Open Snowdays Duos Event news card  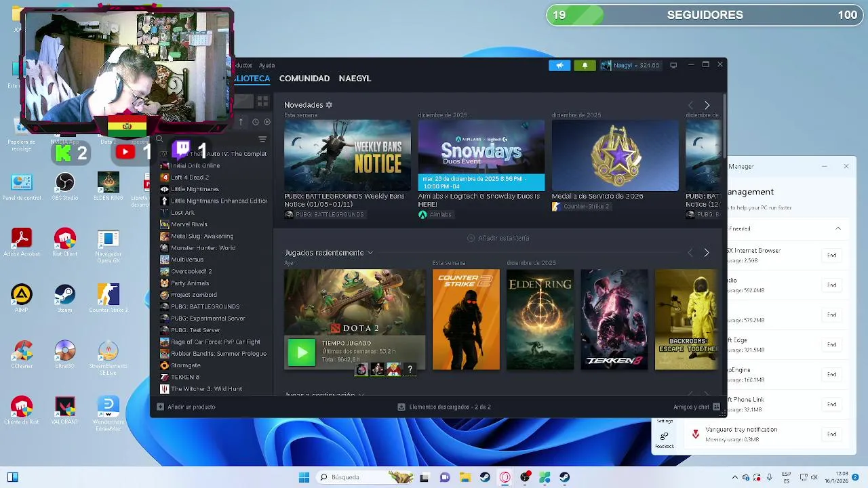tap(481, 156)
